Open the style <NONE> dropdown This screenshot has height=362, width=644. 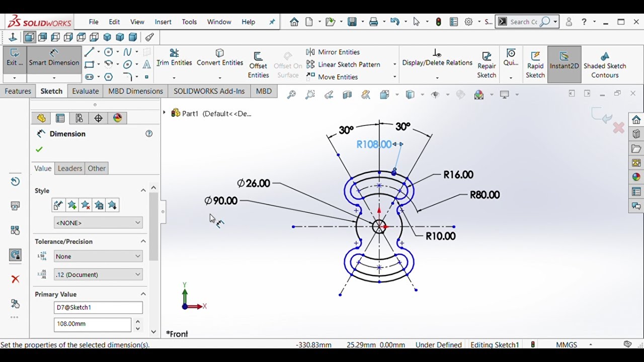98,223
